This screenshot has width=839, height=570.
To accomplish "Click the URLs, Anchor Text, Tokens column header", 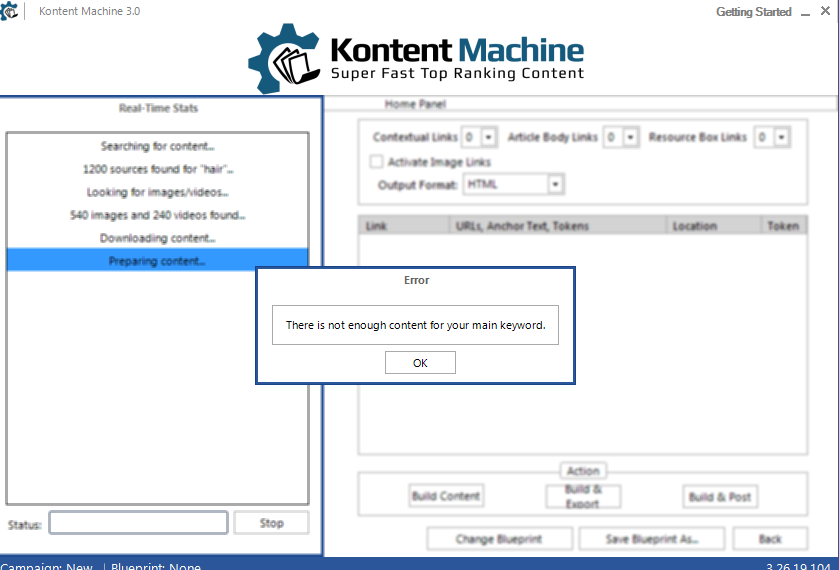I will 558,226.
